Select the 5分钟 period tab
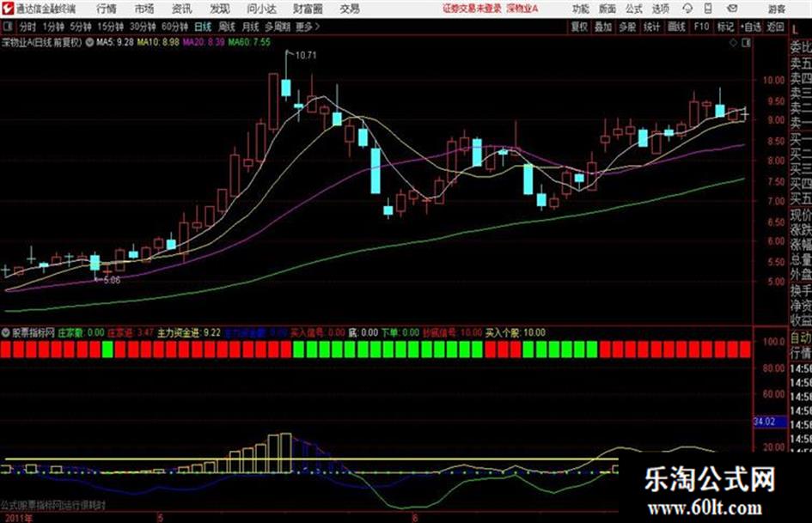 [80, 27]
